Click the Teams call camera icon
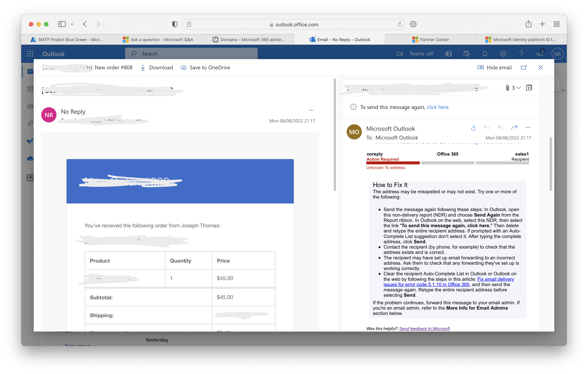Screen dimensions: 588x374 click(x=400, y=54)
